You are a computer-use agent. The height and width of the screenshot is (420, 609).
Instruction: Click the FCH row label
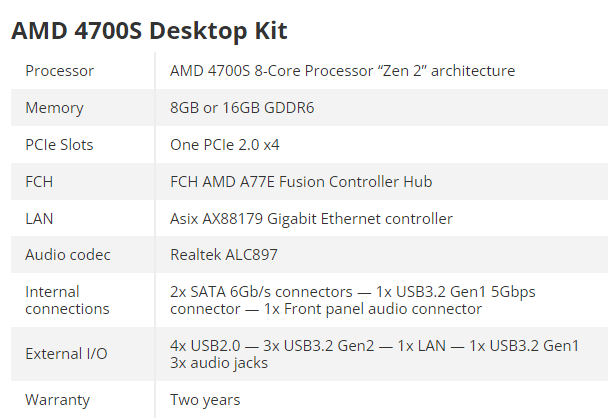coord(40,182)
